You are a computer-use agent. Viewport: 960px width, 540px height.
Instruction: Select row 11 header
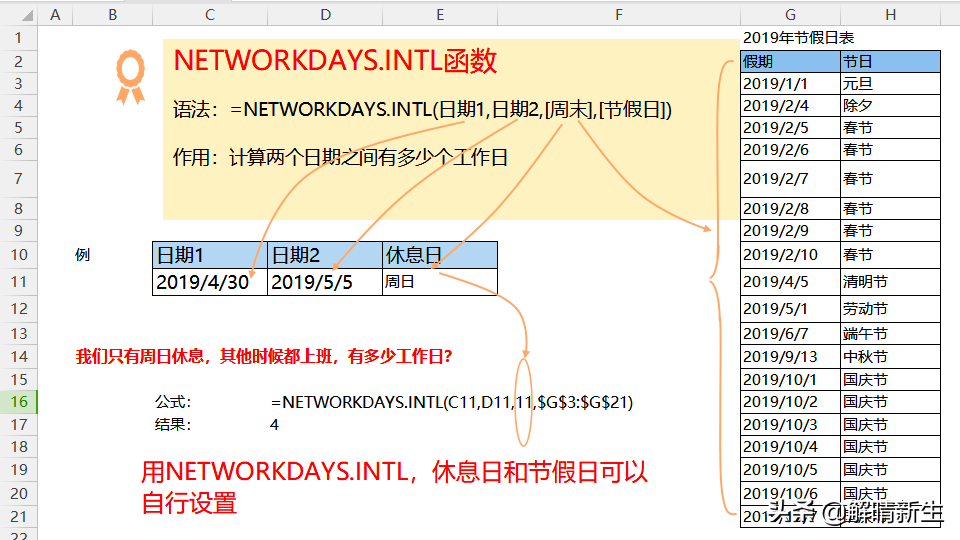18,282
